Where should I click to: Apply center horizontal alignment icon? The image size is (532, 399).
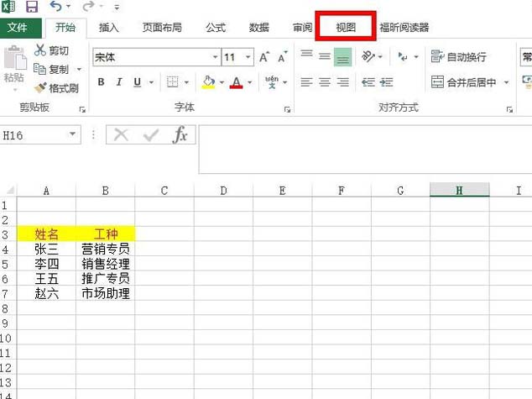point(324,82)
